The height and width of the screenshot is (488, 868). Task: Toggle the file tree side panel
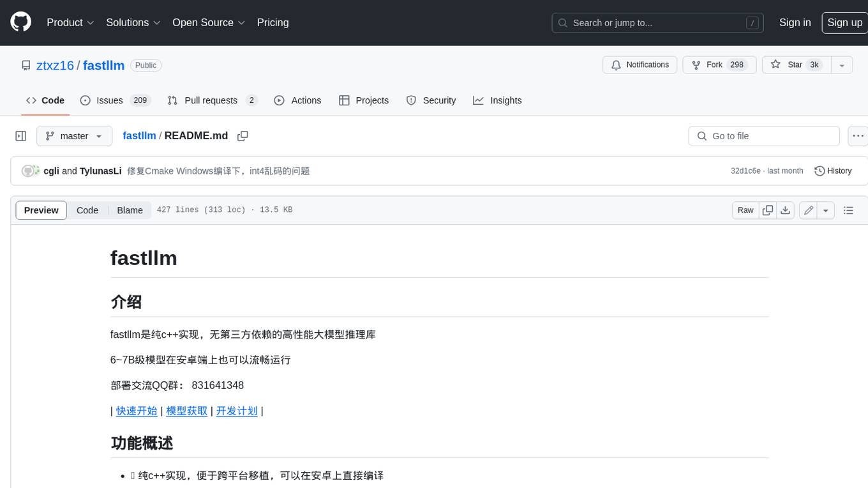[21, 136]
